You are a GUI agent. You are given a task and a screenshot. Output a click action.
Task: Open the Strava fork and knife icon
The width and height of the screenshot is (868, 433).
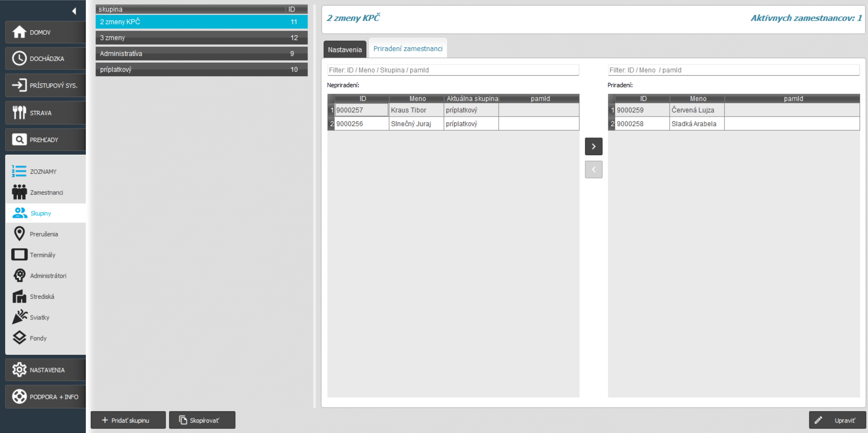19,113
